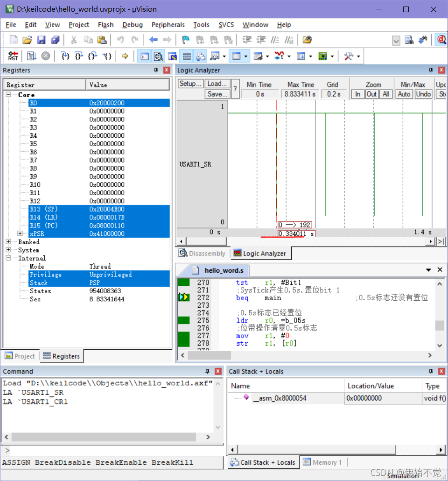
Task: Click the Step into icon
Action: tap(65, 56)
